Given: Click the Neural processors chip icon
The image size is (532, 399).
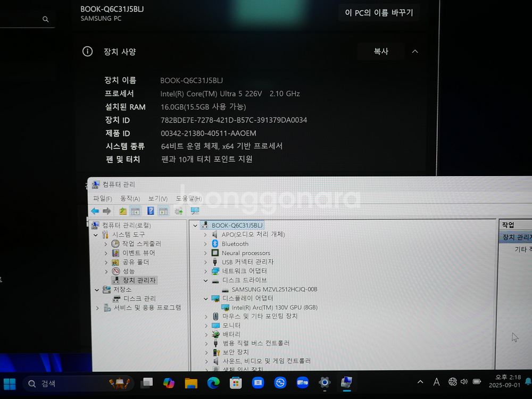Looking at the screenshot, I should click(x=215, y=253).
